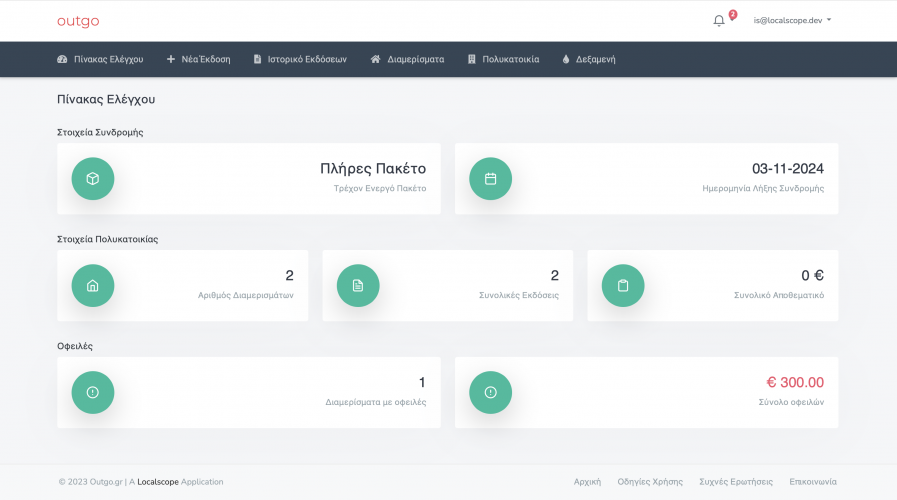897x500 pixels.
Task: Open the notifications bell
Action: click(719, 21)
